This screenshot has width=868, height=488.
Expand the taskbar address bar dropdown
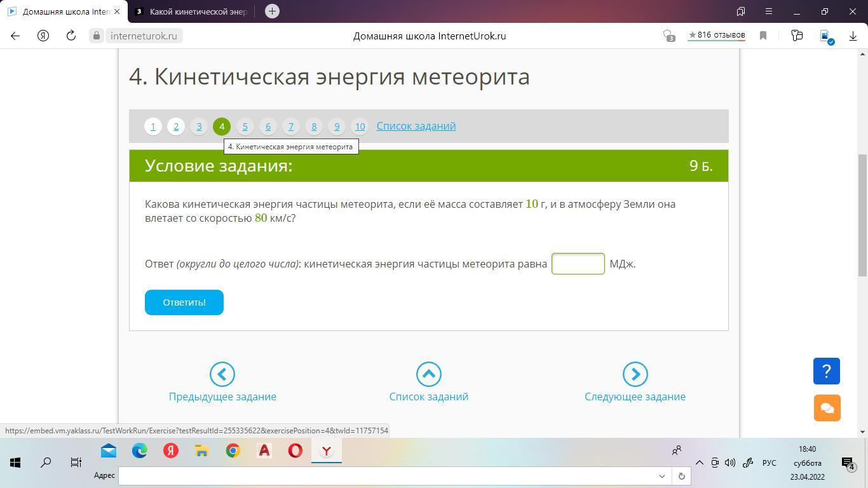661,476
